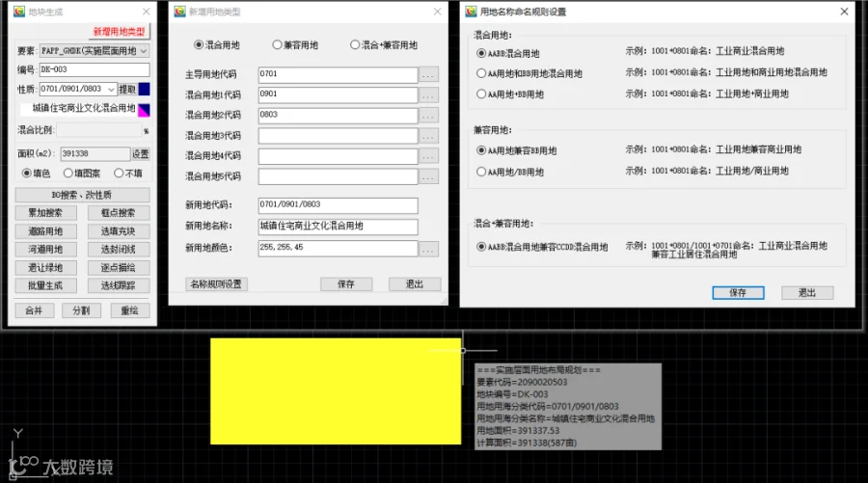The height and width of the screenshot is (483, 868).
Task: Click the 编号 field containing DK-003
Action: click(95, 69)
